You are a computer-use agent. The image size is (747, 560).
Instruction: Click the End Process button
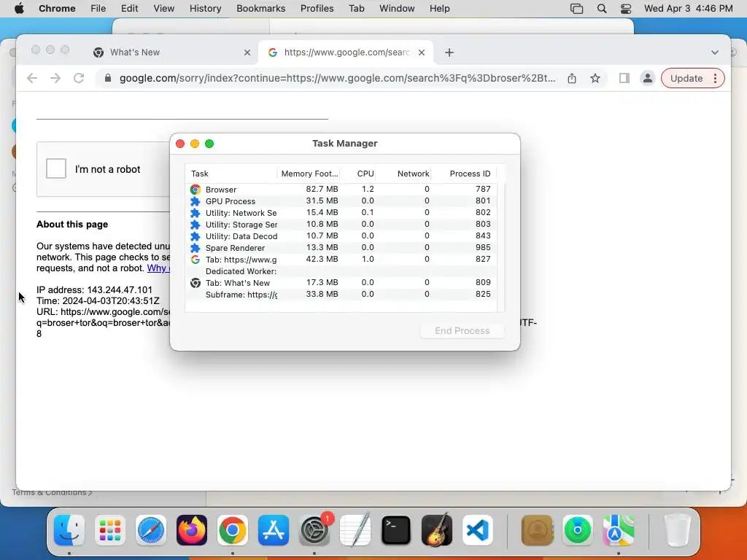462,330
